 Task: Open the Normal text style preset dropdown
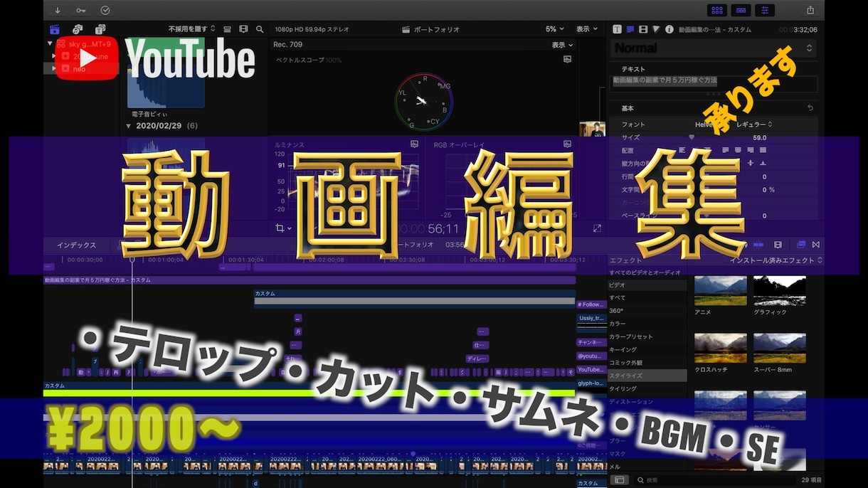714,48
